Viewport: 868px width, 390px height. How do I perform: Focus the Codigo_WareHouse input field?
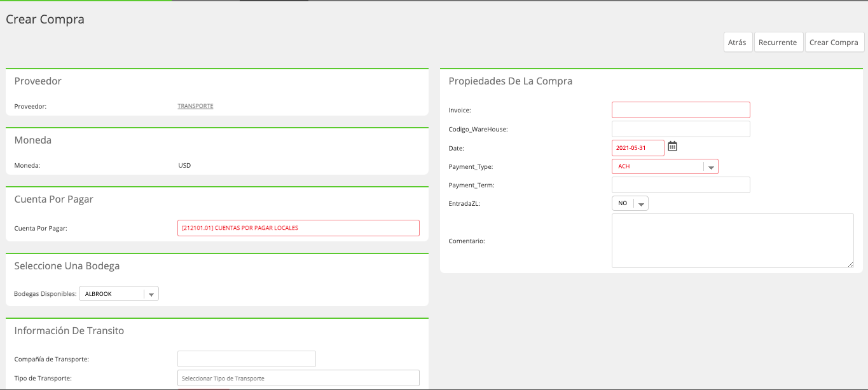pos(681,129)
